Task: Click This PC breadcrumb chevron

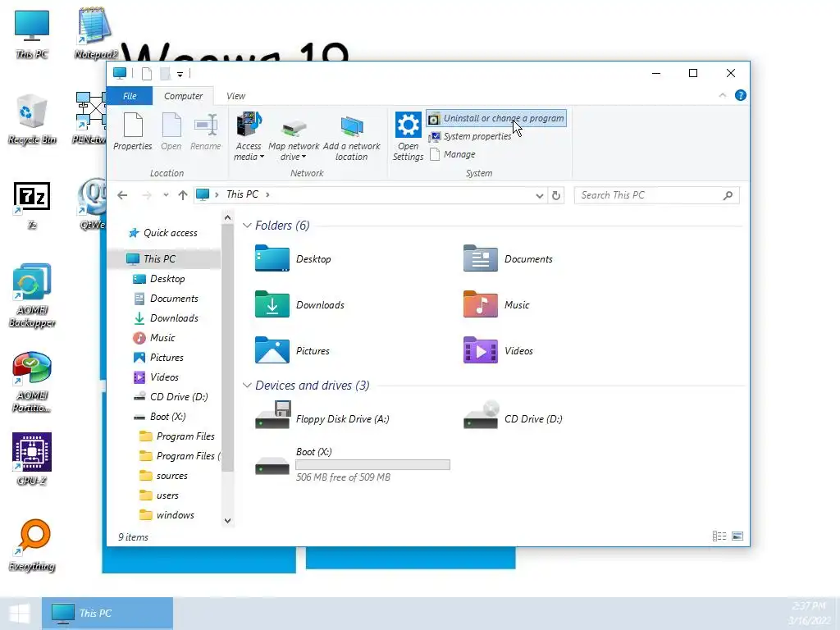Action: (267, 194)
